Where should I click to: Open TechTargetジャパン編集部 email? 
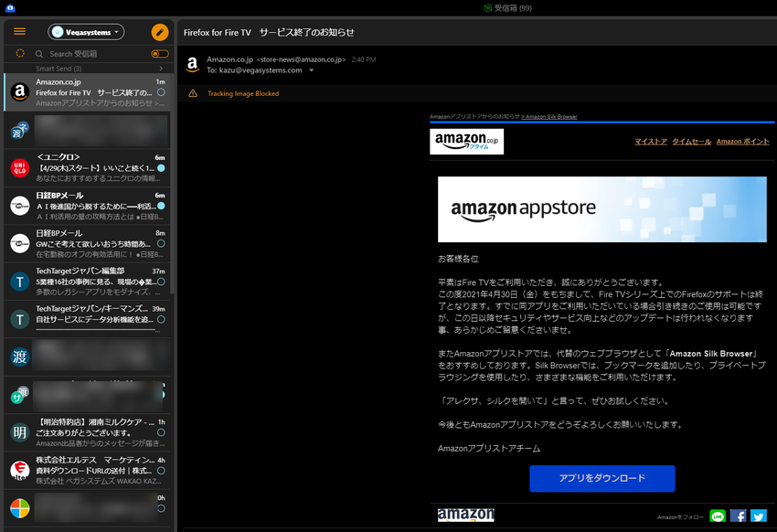88,282
